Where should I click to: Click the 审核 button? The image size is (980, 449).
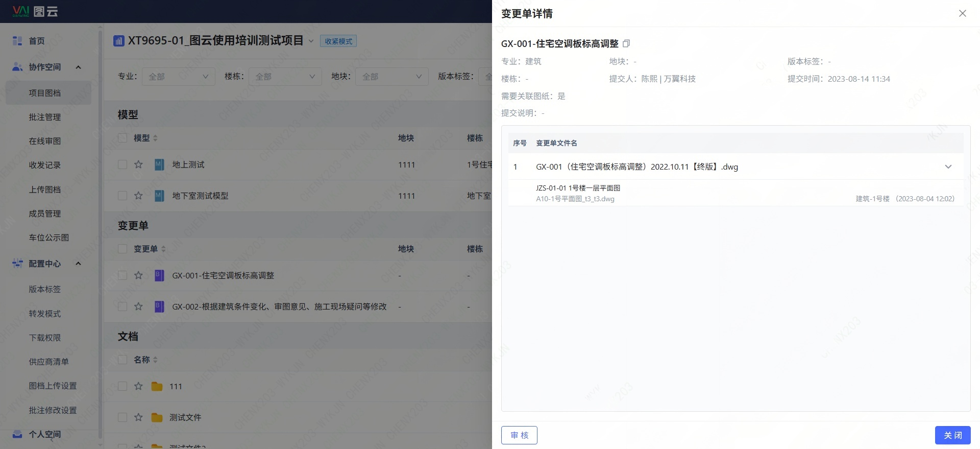(x=519, y=435)
